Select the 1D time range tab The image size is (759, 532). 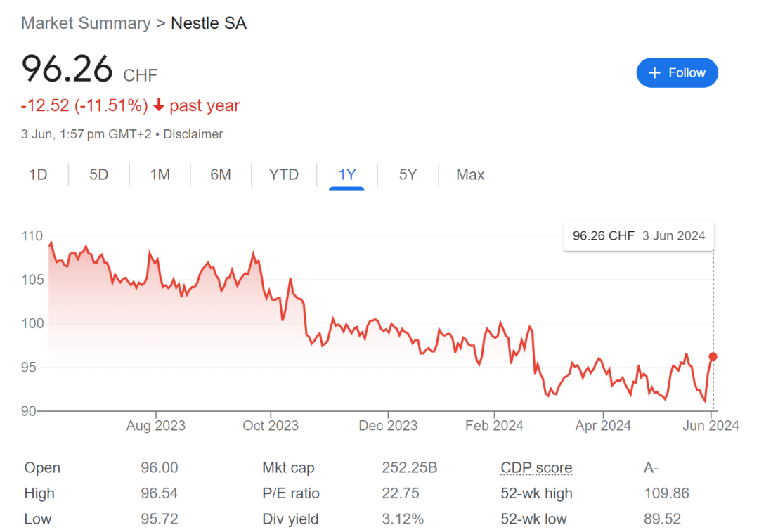pos(38,175)
